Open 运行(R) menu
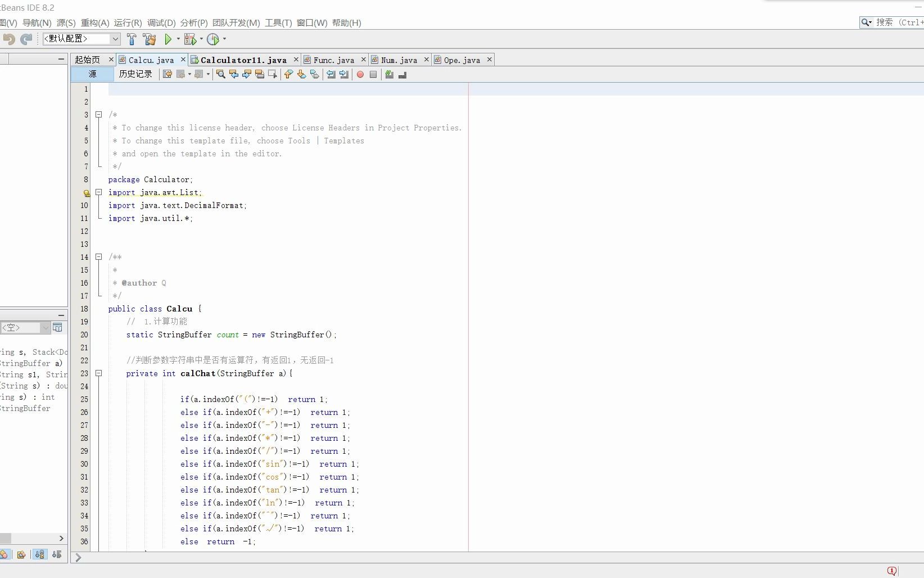Image resolution: width=924 pixels, height=578 pixels. coord(128,23)
